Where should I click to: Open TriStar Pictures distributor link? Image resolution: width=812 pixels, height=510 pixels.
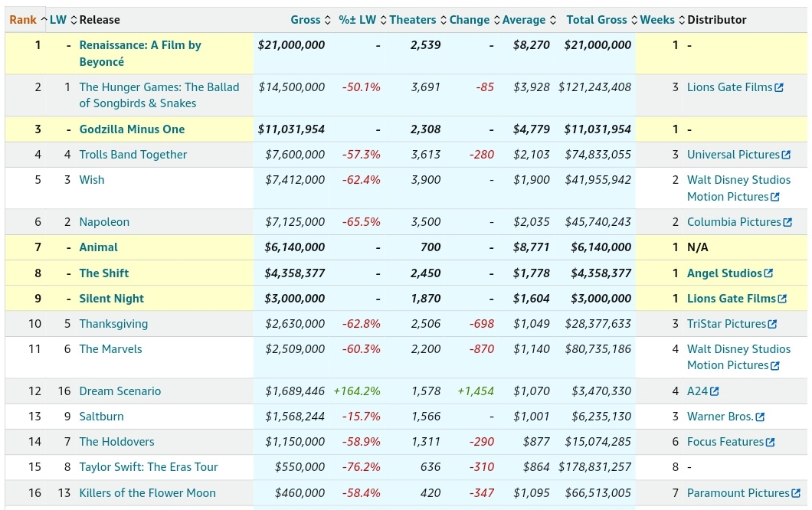pyautogui.click(x=726, y=324)
